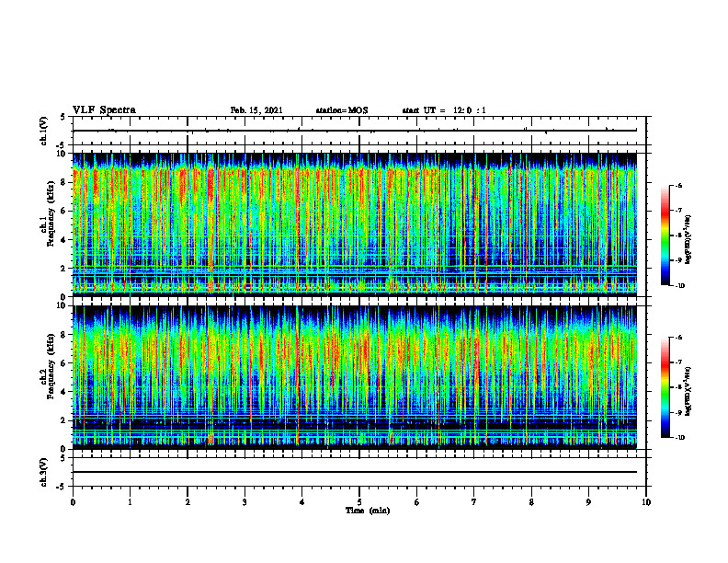Click the "ch.3(V)" axis label

43,472
